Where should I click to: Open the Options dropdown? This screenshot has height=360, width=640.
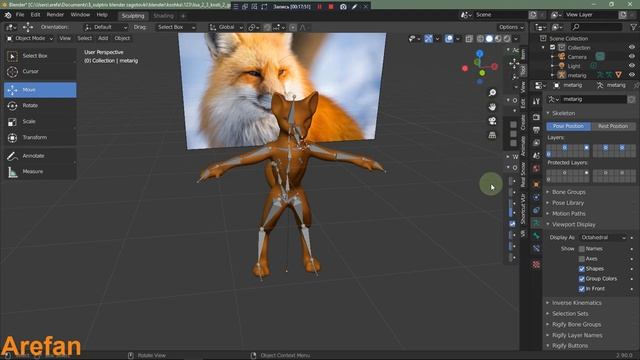tap(511, 27)
